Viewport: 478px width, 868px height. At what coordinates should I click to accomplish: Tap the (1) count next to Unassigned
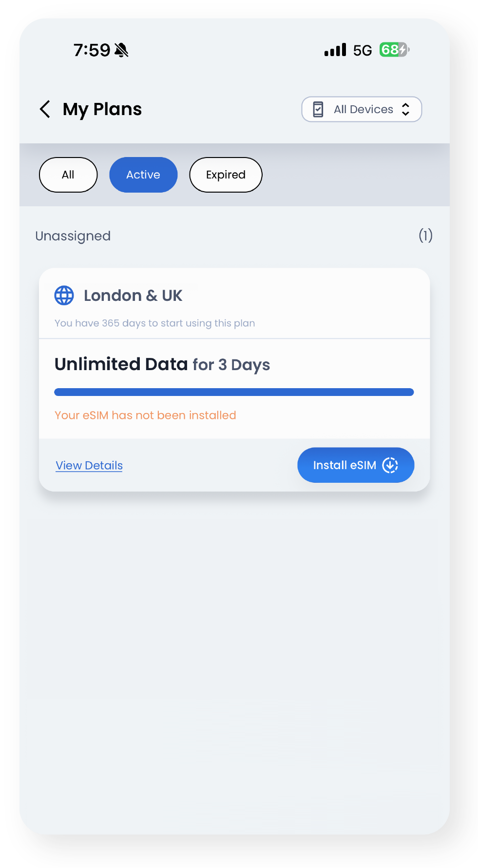[426, 236]
